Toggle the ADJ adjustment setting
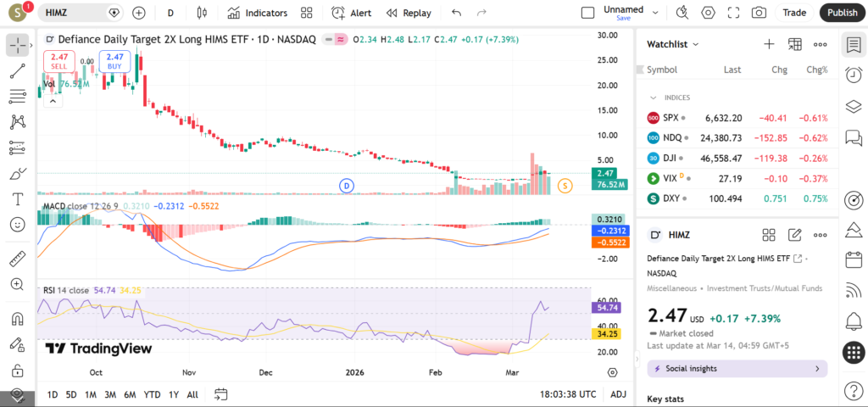868x407 pixels. click(x=619, y=394)
